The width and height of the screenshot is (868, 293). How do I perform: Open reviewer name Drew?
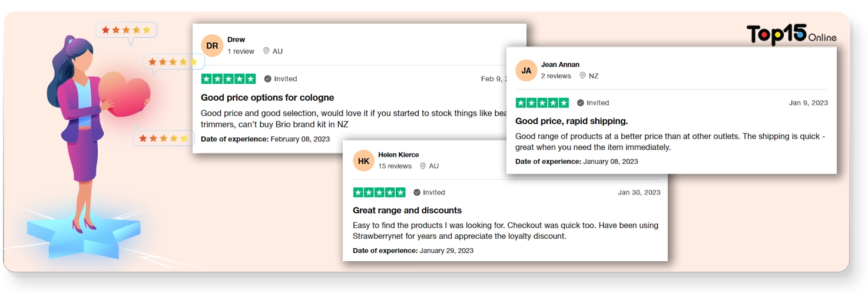point(236,40)
